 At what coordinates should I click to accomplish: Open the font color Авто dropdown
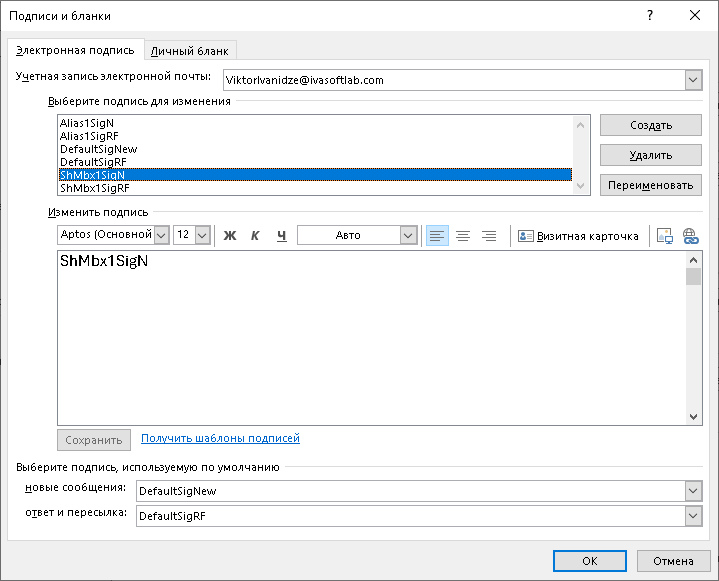(x=408, y=235)
